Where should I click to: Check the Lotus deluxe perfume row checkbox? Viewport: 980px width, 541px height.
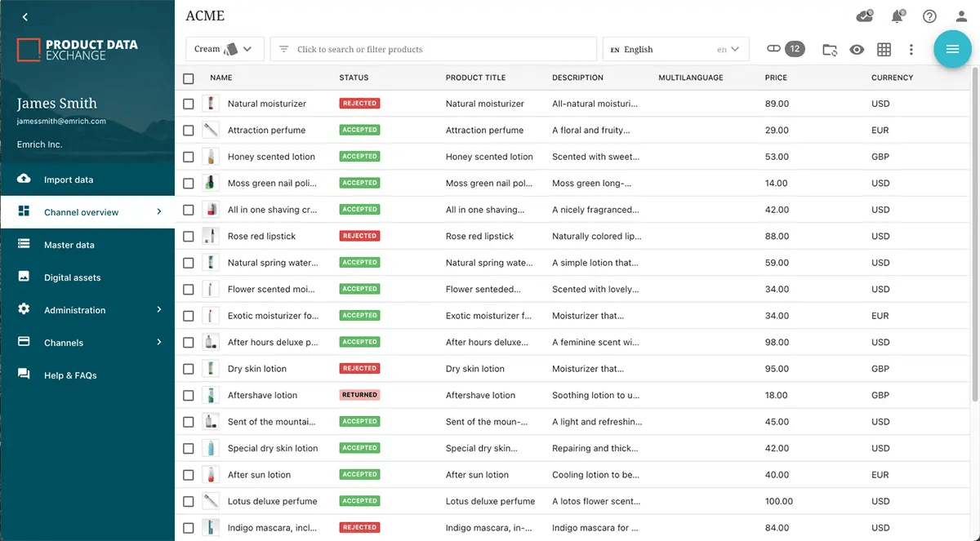click(189, 502)
